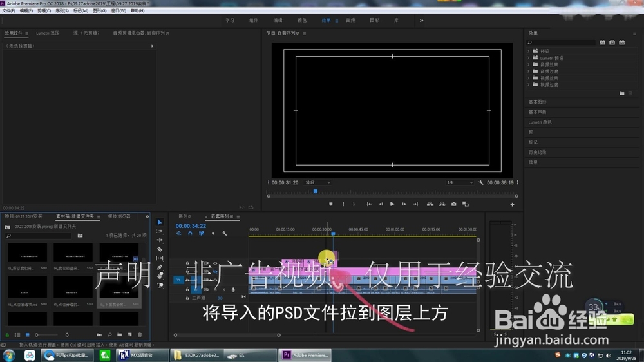Viewport: 644px width, 362px height.
Task: Click Program monitor scrubber playhead
Action: tap(316, 191)
